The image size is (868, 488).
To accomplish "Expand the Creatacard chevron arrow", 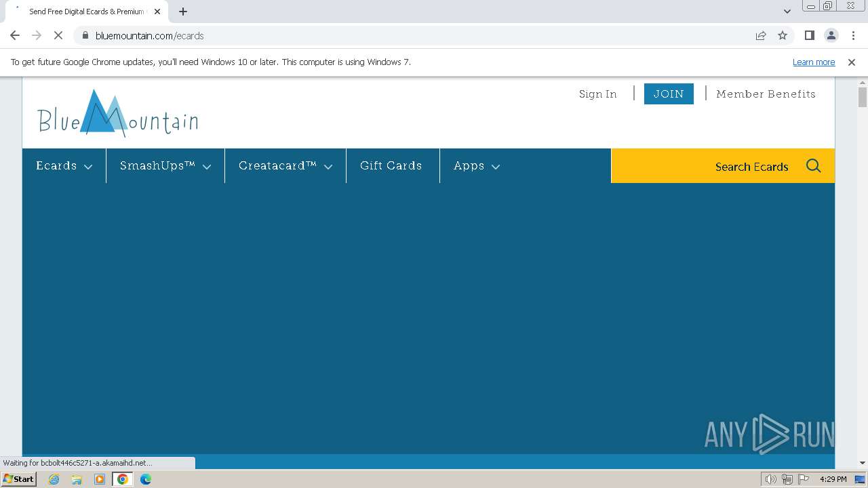I will pos(328,167).
